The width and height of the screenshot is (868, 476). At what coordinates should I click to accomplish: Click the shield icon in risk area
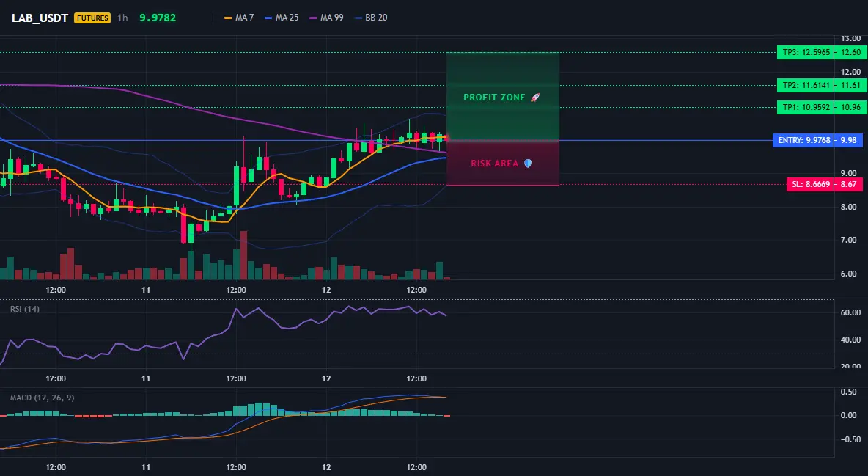click(528, 164)
